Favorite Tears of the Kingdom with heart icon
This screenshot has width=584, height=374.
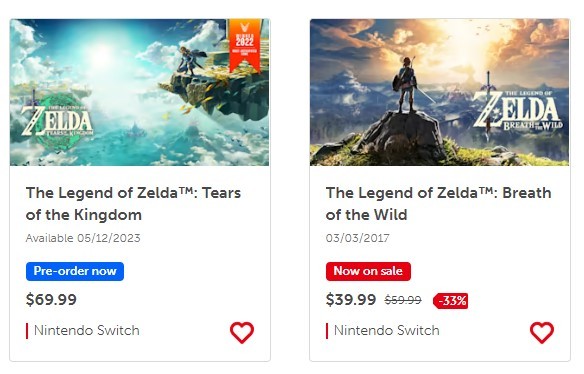click(242, 332)
